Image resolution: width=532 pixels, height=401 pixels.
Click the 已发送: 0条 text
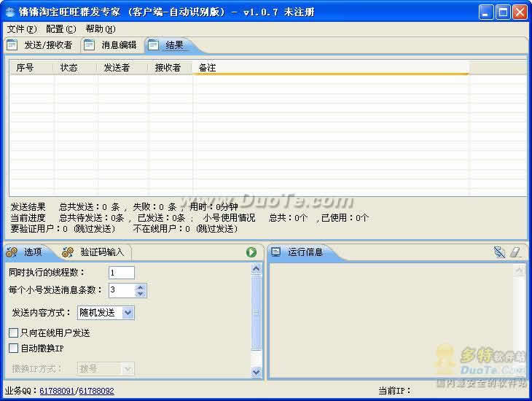162,218
